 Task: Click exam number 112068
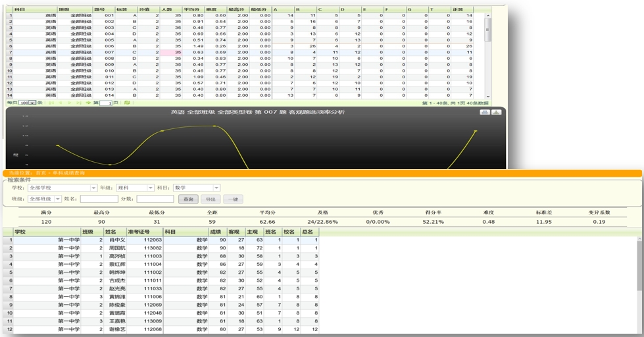(x=153, y=329)
